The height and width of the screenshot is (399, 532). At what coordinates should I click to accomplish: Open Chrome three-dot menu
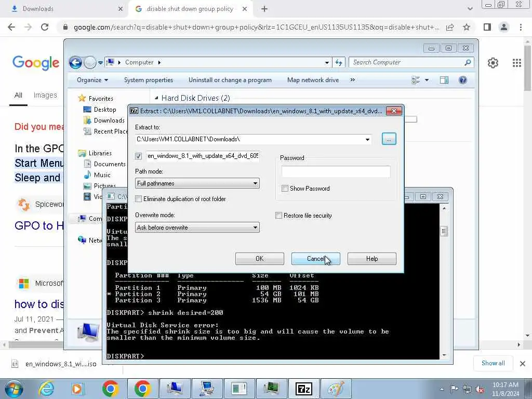521,27
